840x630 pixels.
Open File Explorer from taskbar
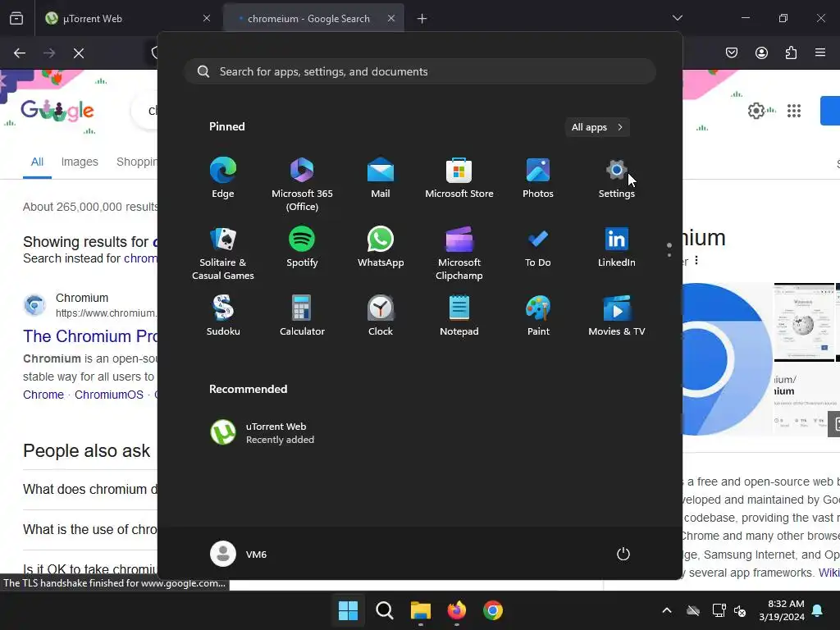pos(421,610)
